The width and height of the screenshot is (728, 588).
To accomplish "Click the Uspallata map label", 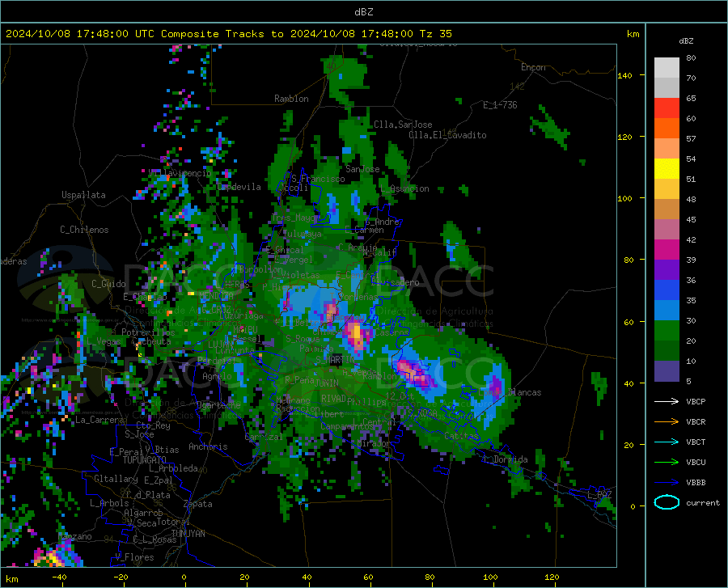I will tap(83, 195).
